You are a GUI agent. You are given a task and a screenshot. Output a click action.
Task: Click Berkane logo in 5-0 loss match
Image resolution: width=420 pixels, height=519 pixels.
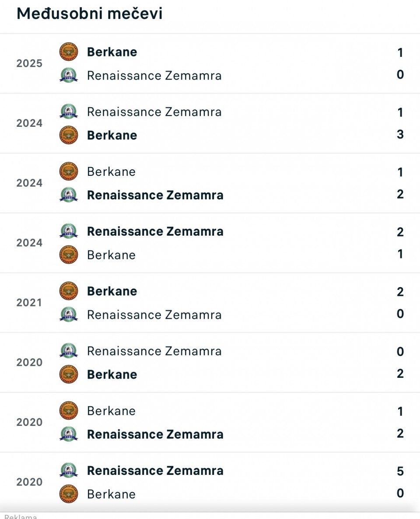pos(68,494)
